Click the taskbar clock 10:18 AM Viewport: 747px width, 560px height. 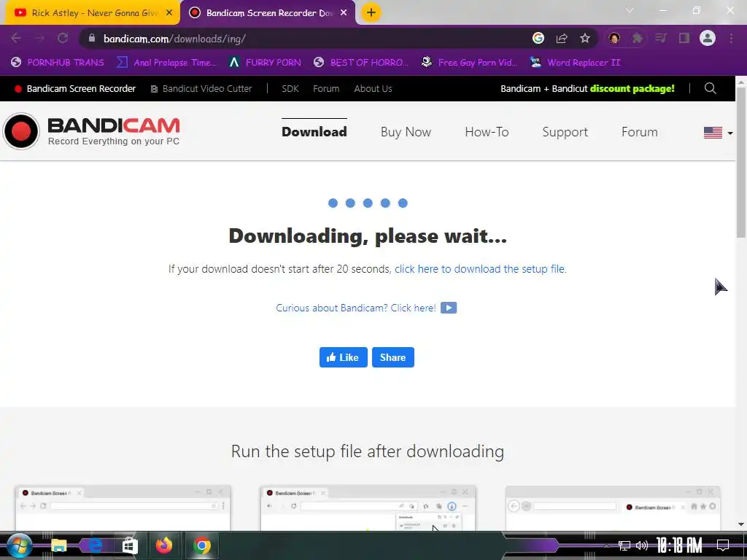pos(679,545)
